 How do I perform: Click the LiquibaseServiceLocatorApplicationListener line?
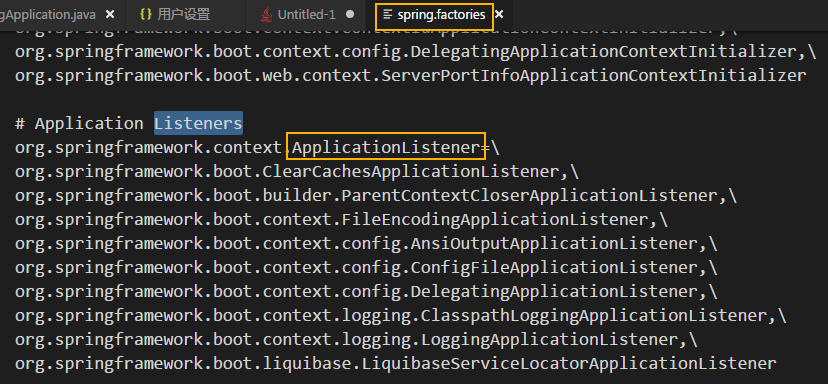coord(396,364)
